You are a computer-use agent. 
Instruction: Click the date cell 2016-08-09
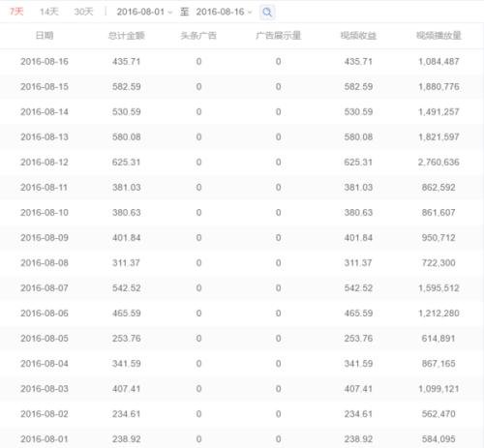(45, 238)
